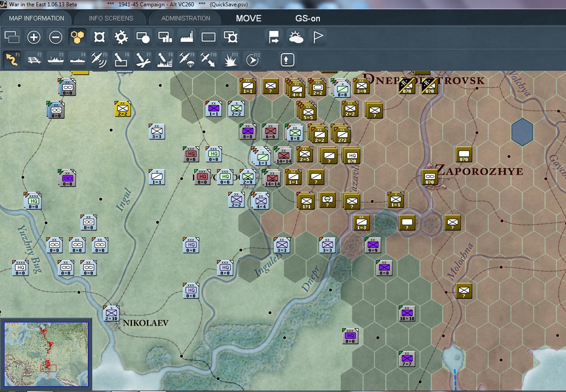
Task: Toggle the gear-shaped supply view icon
Action: [x=121, y=37]
